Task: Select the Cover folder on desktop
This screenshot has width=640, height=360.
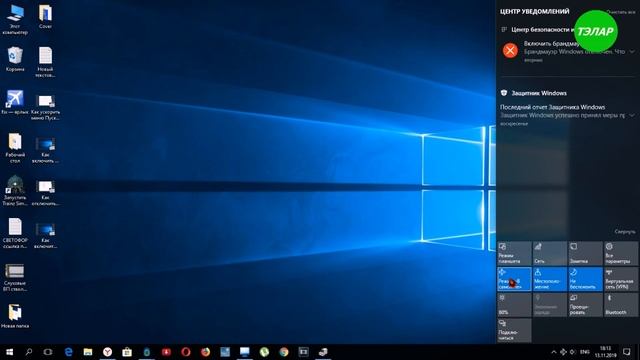Action: click(45, 16)
